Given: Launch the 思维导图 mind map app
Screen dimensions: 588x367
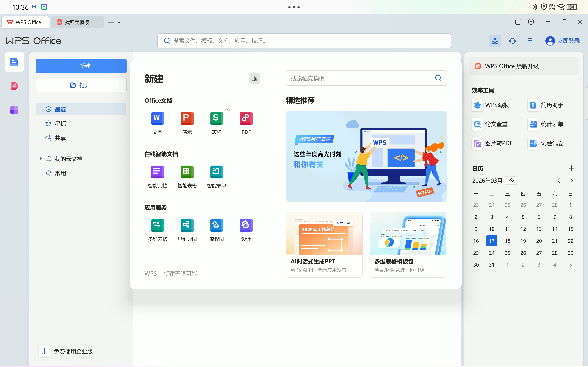Looking at the screenshot, I should [187, 226].
